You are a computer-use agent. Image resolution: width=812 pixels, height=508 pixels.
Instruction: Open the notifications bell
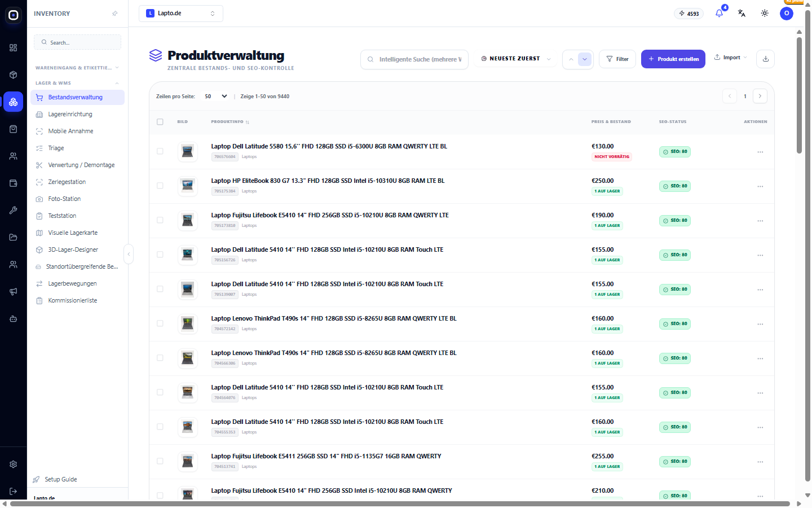[x=719, y=13]
